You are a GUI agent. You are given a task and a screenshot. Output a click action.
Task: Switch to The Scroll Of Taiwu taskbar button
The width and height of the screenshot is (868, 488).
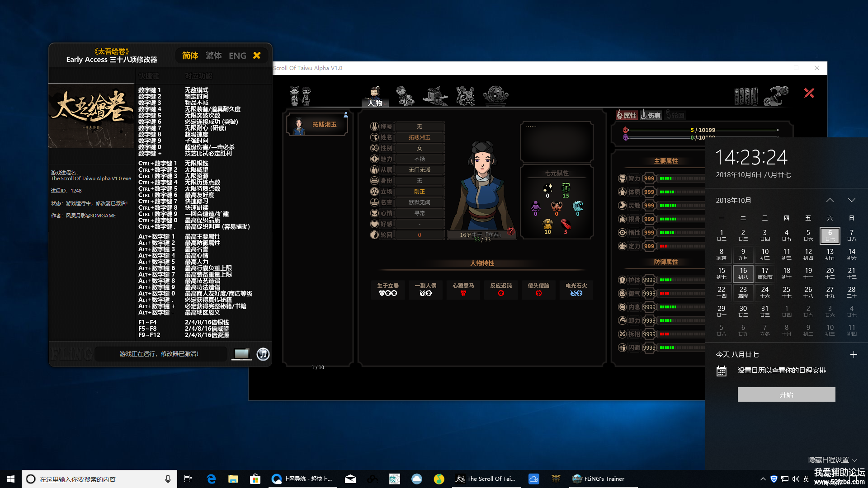pyautogui.click(x=486, y=479)
